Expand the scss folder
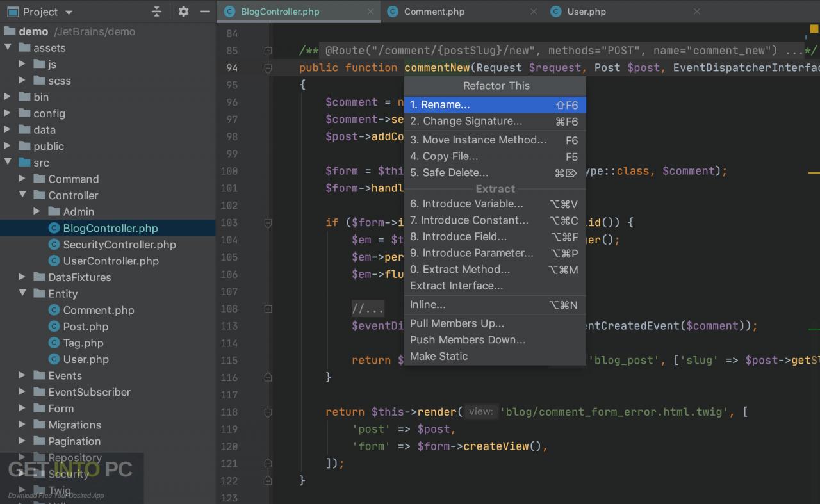The width and height of the screenshot is (820, 504). [x=22, y=81]
